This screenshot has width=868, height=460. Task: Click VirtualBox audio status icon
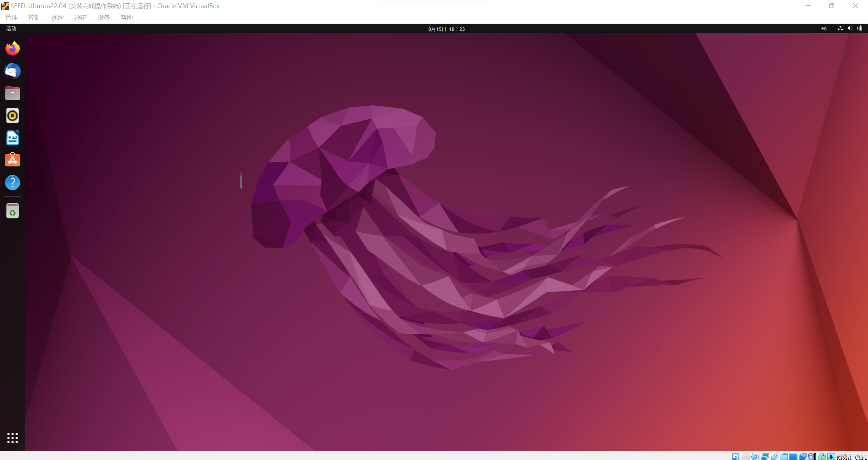click(755, 457)
